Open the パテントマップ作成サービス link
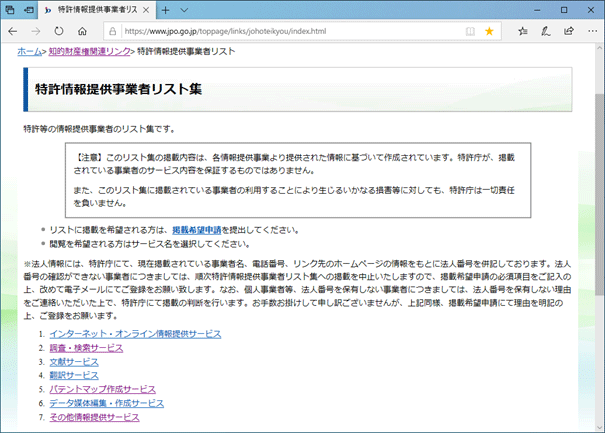This screenshot has height=433, width=605. (102, 389)
